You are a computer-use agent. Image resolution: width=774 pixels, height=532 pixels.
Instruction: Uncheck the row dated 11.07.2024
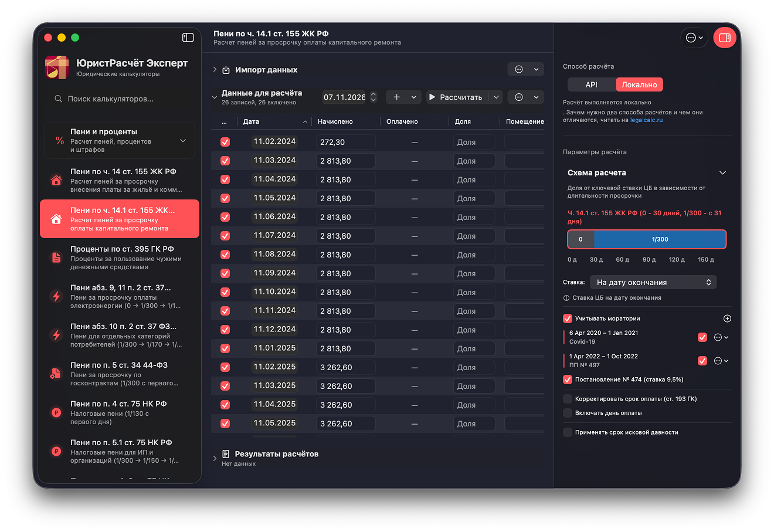[x=225, y=236]
